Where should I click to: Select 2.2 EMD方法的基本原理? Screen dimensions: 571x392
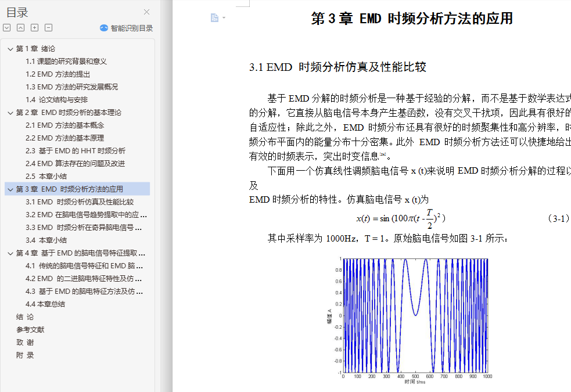pos(65,138)
